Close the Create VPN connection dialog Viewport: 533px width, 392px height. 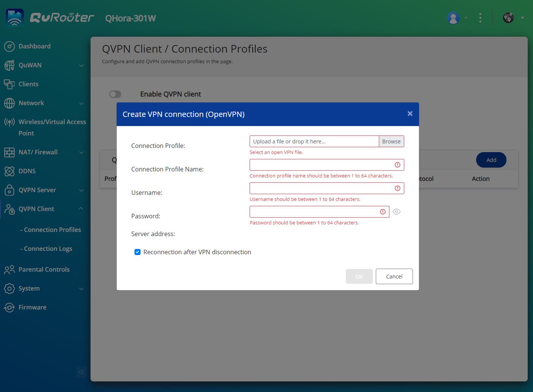click(x=410, y=114)
